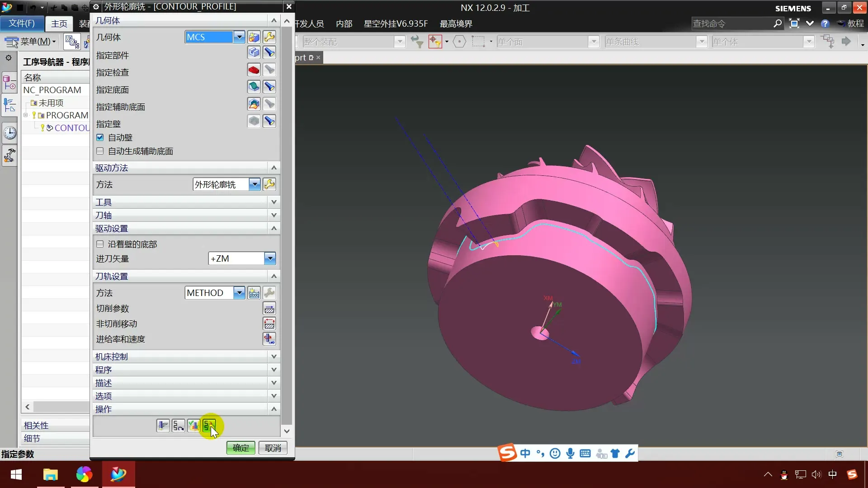Open 非切削移动 non-cutting moves icon
Image resolution: width=868 pixels, height=488 pixels.
coord(269,324)
